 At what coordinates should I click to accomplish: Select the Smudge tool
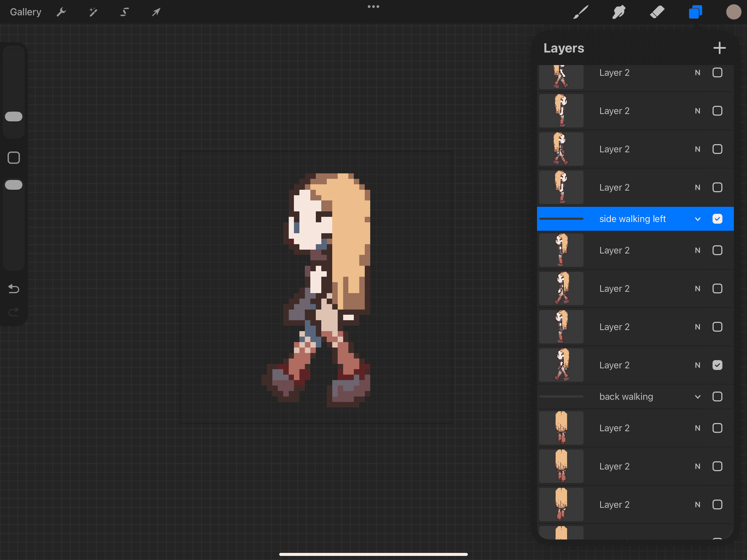click(619, 12)
